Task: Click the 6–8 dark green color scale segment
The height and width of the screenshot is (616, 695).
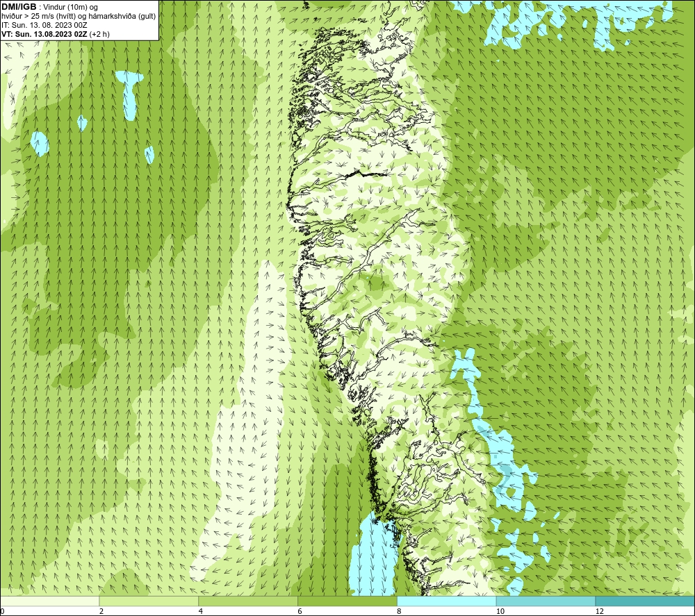Action: click(x=347, y=601)
